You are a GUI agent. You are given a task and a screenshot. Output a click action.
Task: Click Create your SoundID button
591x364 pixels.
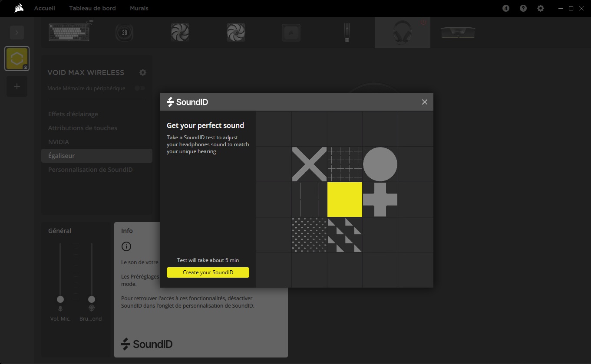pos(208,272)
